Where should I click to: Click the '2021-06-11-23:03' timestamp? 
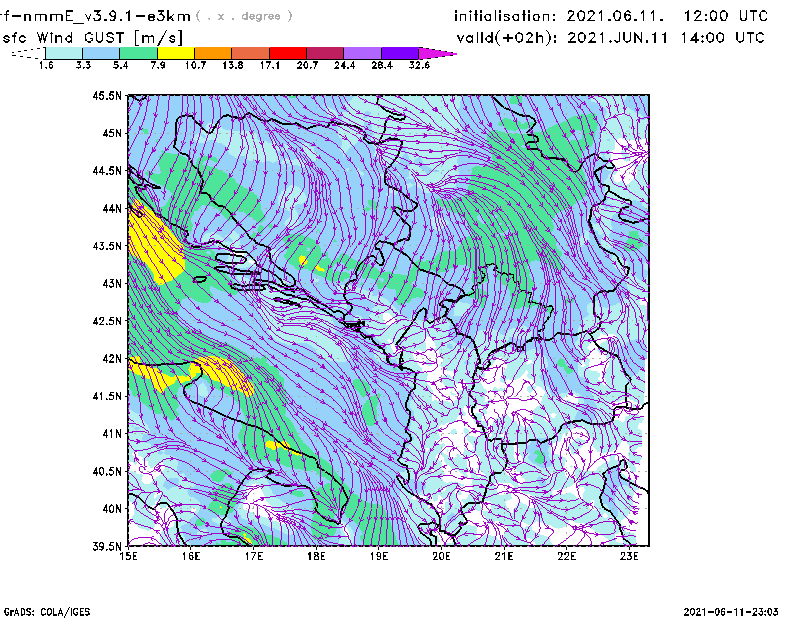731,612
